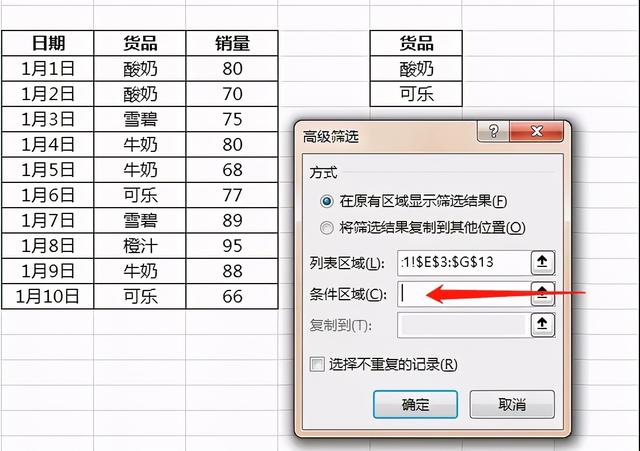Click sales value 75
The image size is (640, 451).
[x=232, y=119]
